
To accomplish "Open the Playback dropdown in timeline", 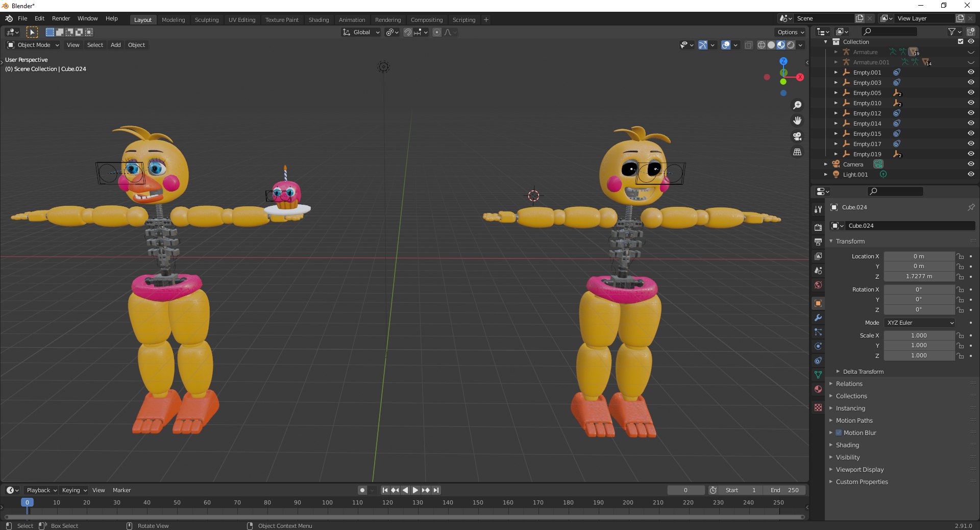I will coord(41,490).
